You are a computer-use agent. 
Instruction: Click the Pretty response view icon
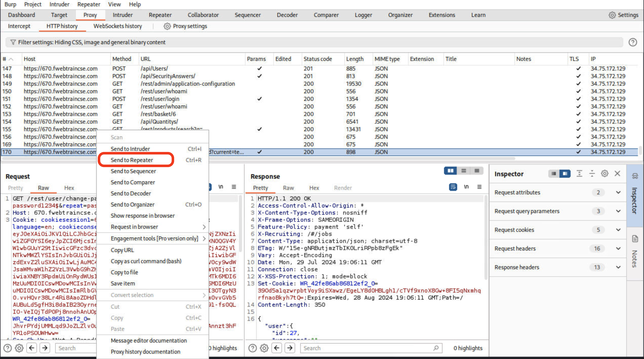pyautogui.click(x=260, y=187)
